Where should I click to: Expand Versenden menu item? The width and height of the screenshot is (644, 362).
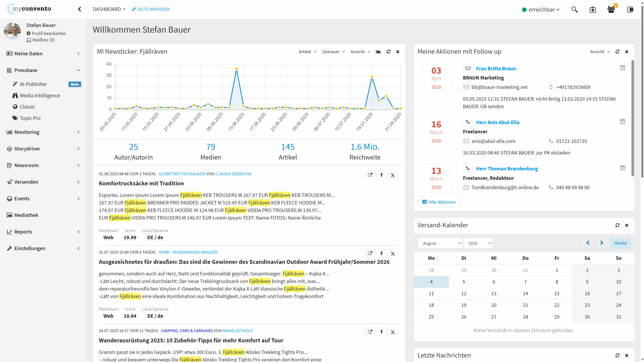click(x=43, y=182)
